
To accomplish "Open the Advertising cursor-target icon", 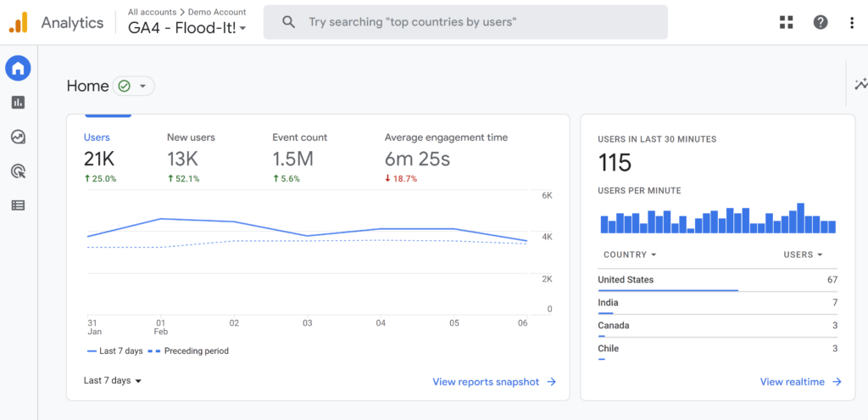I will tap(19, 171).
